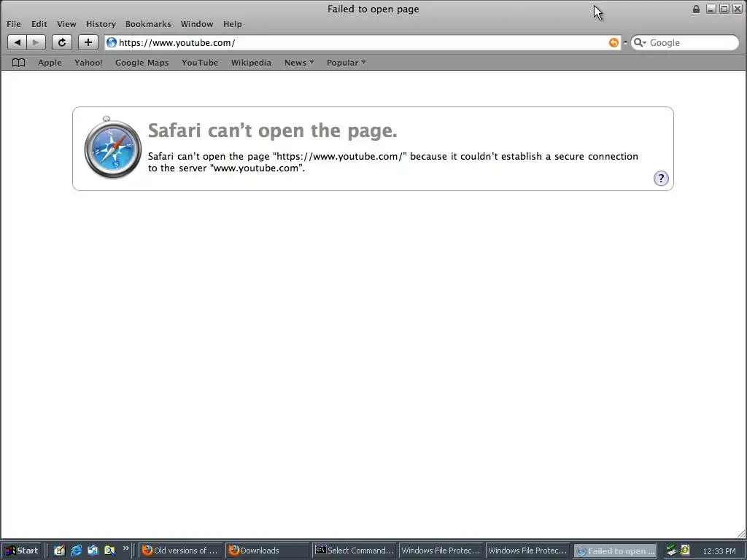Open the Yahoo! bookmark
This screenshot has width=747, height=560.
[88, 63]
